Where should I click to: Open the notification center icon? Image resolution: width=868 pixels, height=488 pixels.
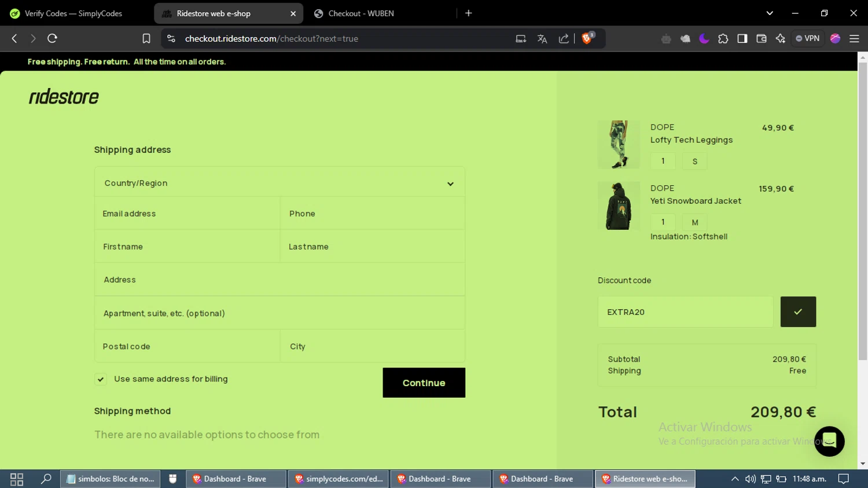coord(844,479)
